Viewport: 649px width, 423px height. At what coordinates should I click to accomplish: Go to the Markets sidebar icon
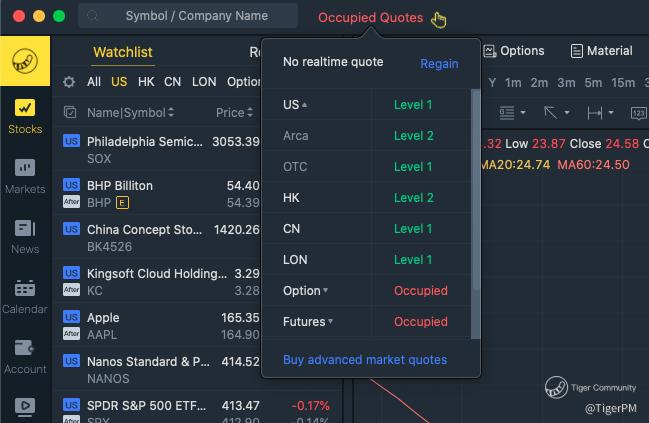click(25, 175)
